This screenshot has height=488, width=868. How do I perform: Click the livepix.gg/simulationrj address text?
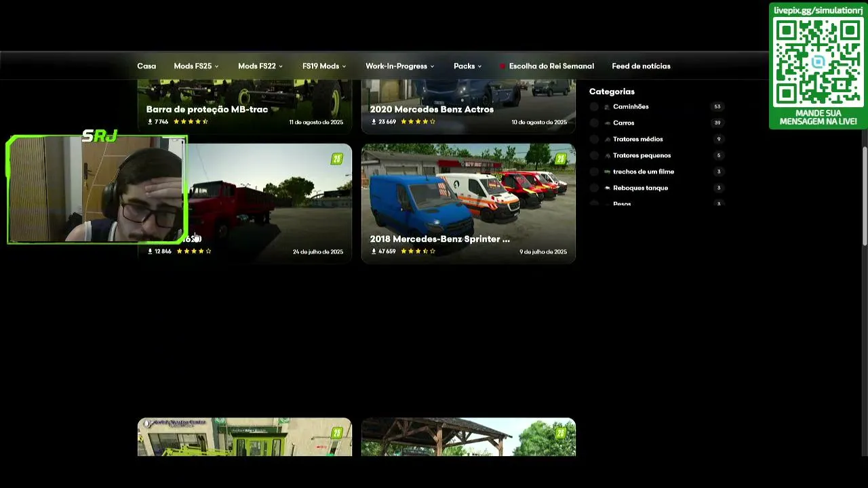tap(818, 10)
